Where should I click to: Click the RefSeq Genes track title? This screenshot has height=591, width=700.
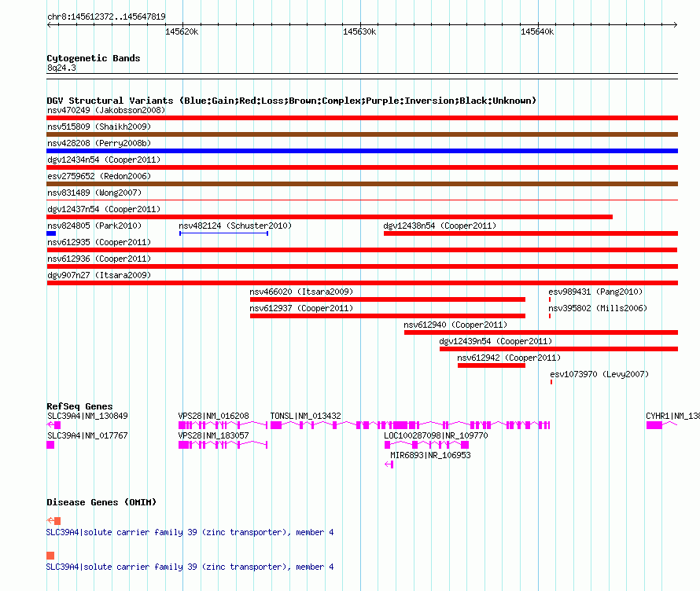(x=79, y=406)
